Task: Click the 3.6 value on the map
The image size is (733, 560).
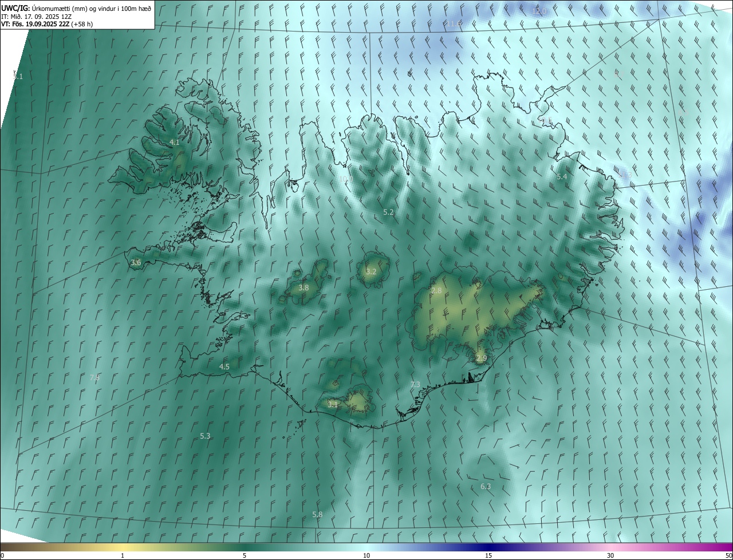Action: click(x=136, y=263)
